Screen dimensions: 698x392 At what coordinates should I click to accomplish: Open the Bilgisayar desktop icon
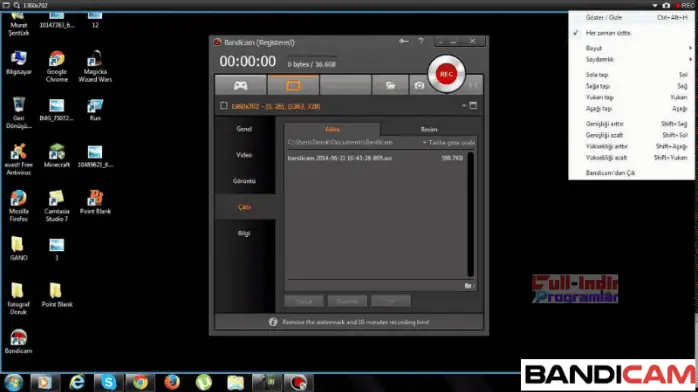click(19, 63)
